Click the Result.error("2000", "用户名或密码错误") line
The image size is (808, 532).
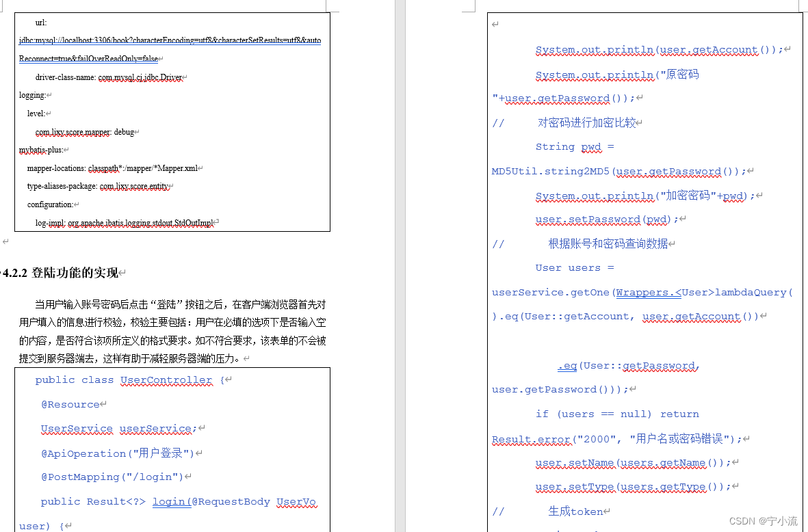click(x=617, y=439)
